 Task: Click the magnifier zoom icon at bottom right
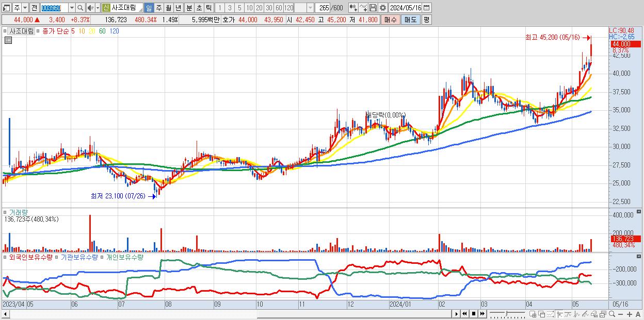coord(611,314)
